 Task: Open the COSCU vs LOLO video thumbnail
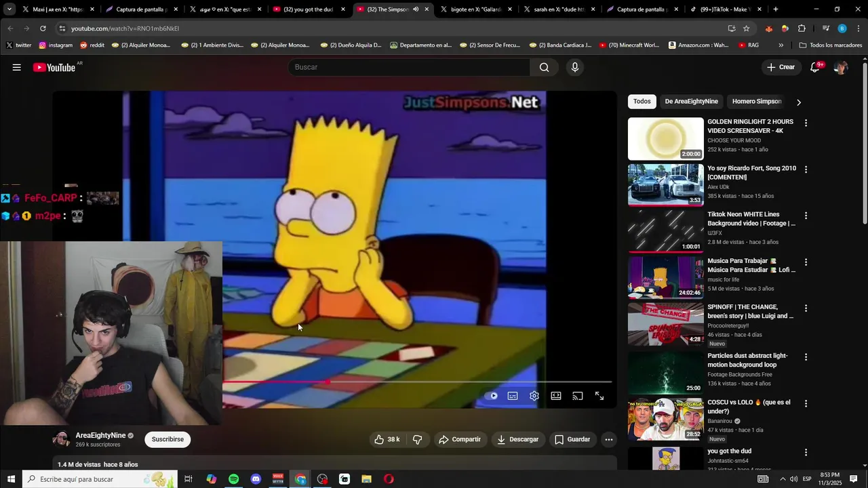tap(666, 419)
